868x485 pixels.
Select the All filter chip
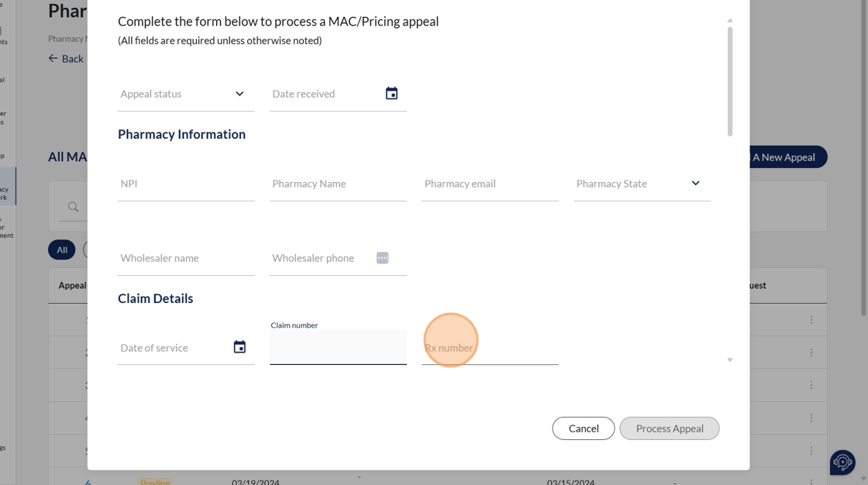[62, 249]
